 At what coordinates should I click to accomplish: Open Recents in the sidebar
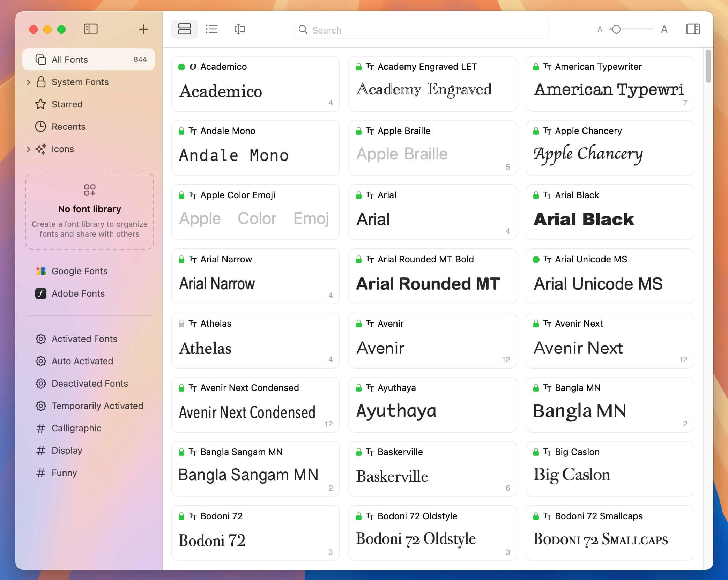tap(69, 127)
